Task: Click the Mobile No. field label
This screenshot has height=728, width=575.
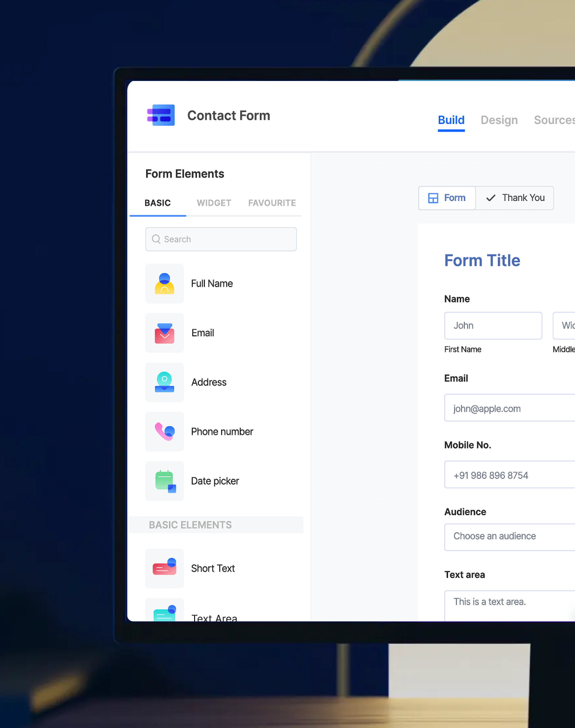Action: click(468, 445)
